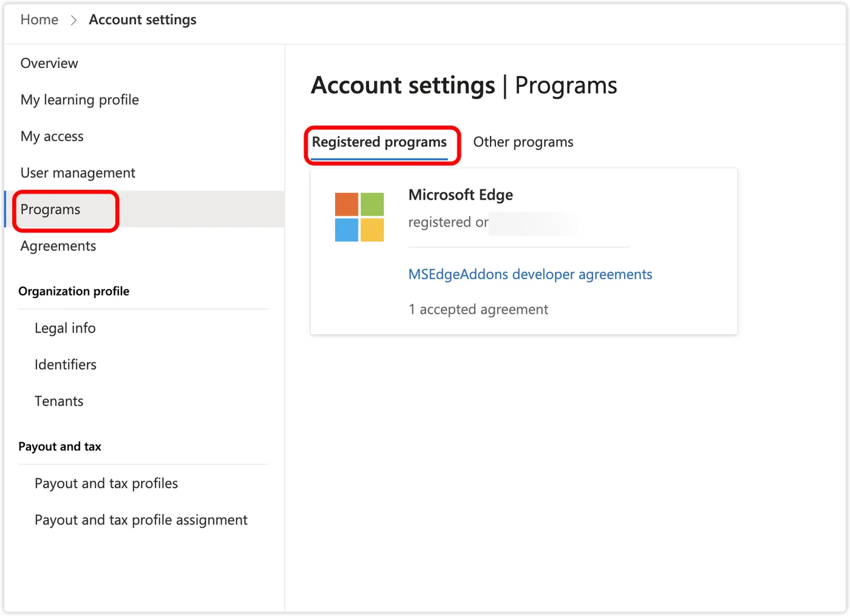Open Tenants under Organization profile

59,401
